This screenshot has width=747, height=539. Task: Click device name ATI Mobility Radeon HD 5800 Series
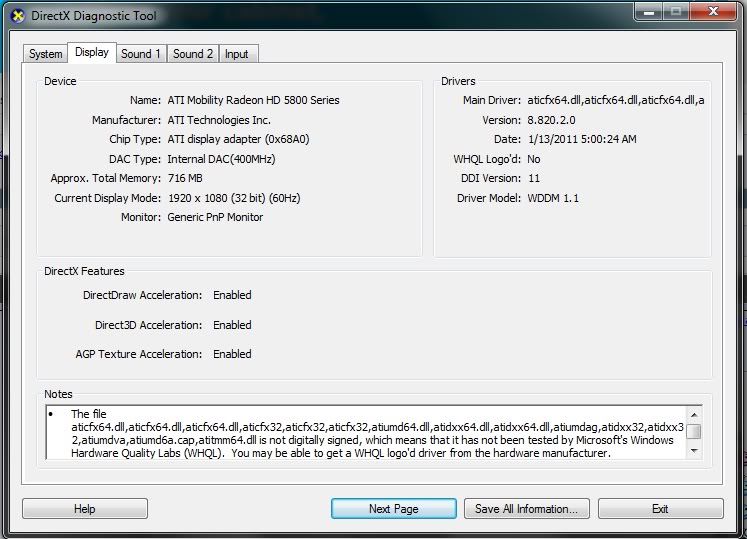pos(253,100)
